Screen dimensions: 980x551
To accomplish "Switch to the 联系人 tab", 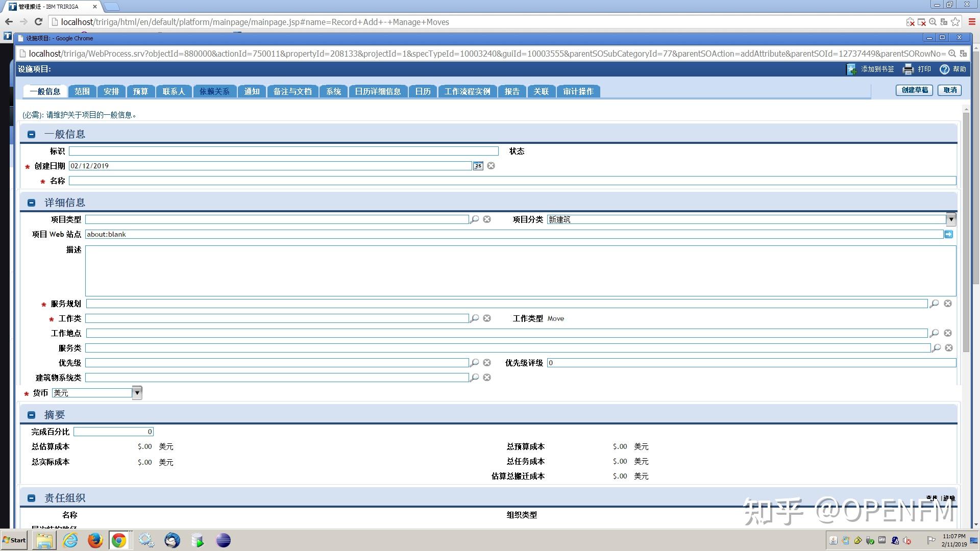I will point(174,91).
